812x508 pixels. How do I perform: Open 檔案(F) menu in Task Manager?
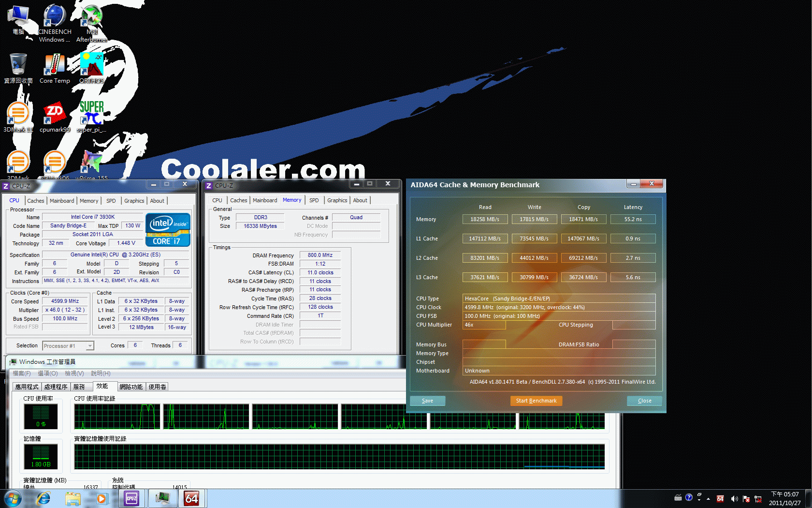coord(22,374)
